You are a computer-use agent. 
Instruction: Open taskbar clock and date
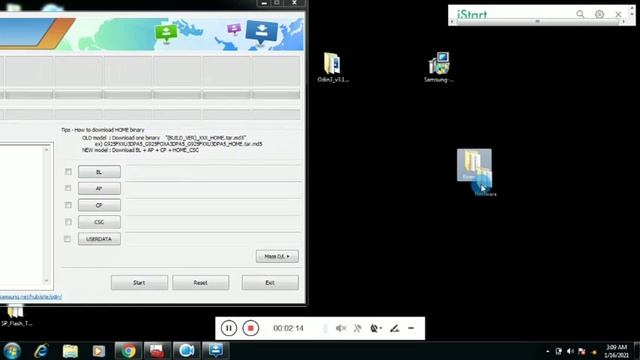pyautogui.click(x=616, y=351)
